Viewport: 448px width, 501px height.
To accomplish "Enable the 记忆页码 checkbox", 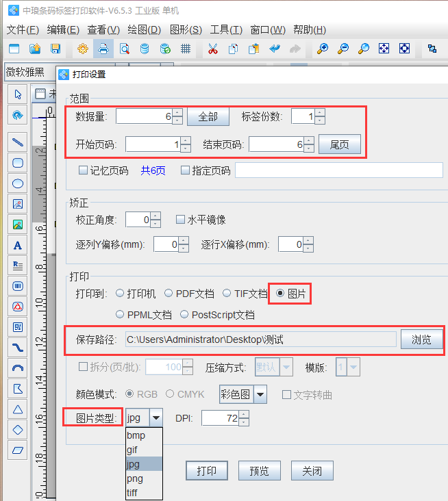I will [x=84, y=170].
